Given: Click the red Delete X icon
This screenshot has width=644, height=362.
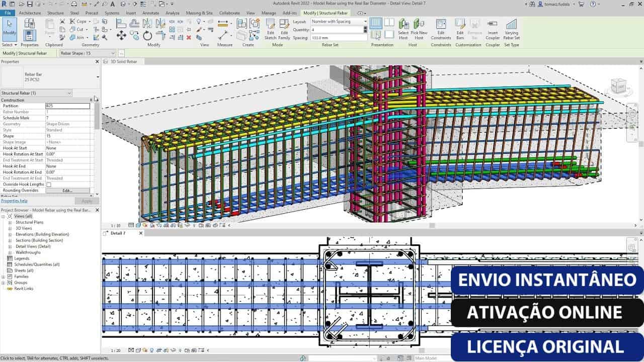Looking at the screenshot, I should coord(189,38).
